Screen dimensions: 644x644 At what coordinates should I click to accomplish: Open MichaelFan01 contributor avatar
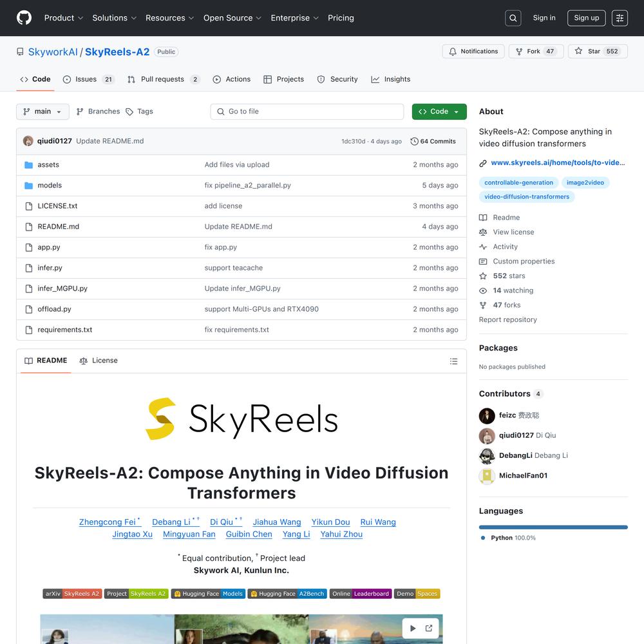[x=487, y=476]
